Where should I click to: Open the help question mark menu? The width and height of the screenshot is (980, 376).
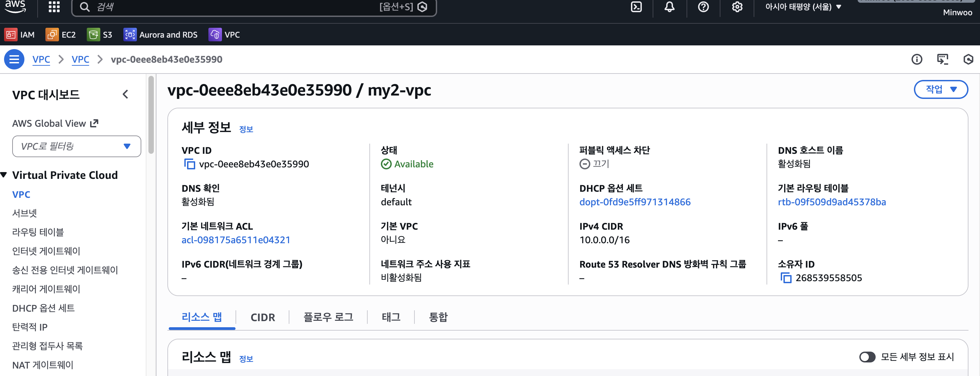(x=703, y=6)
